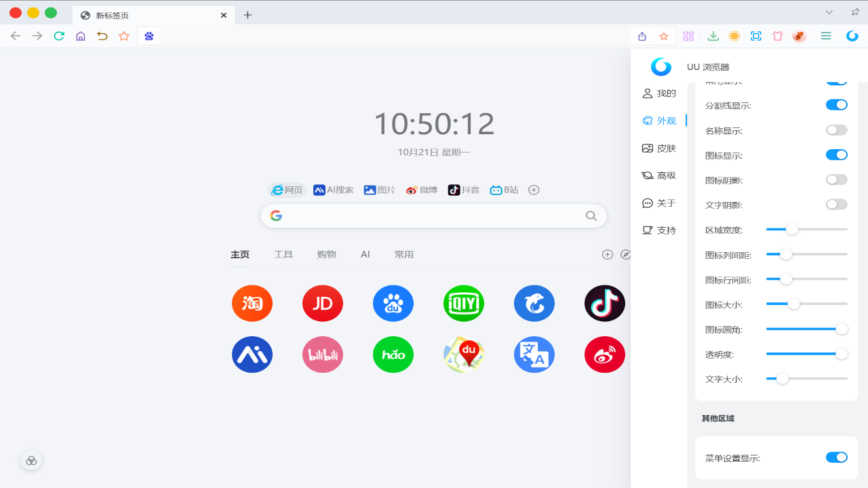Screen dimensions: 868x488
Task: Open the apps grid icon in toolbar
Action: coord(688,36)
